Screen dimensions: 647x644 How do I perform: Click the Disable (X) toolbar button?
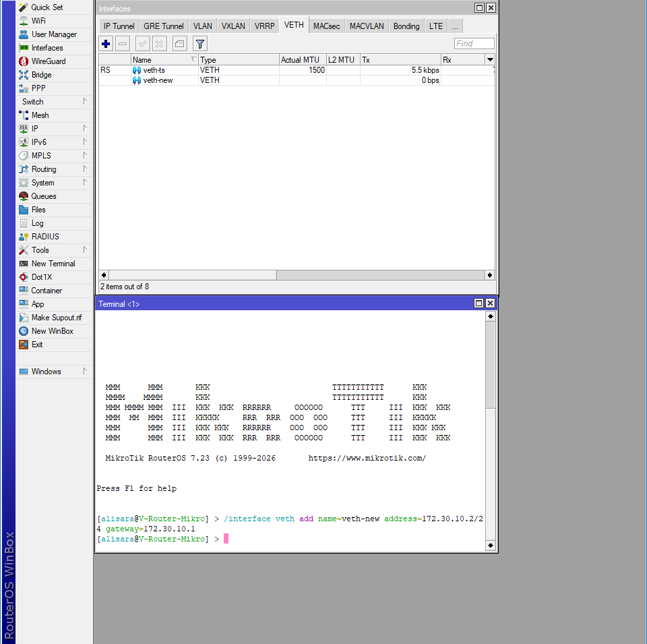(x=159, y=44)
